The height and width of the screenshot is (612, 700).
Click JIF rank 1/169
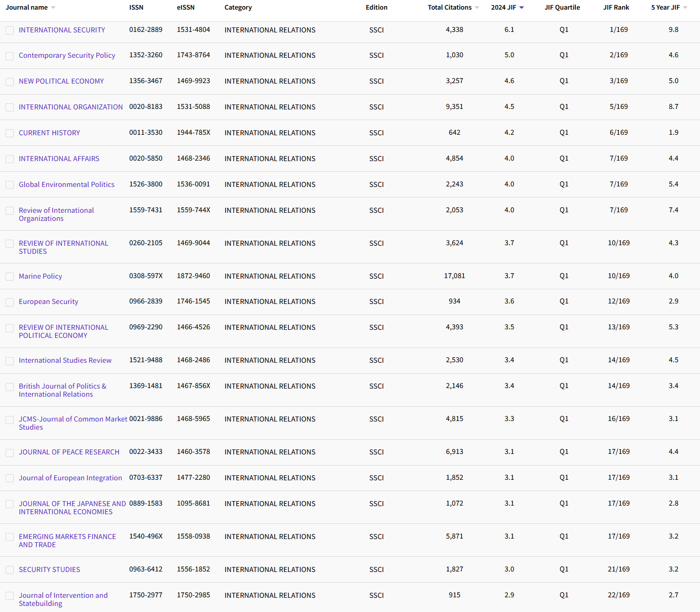(x=619, y=30)
